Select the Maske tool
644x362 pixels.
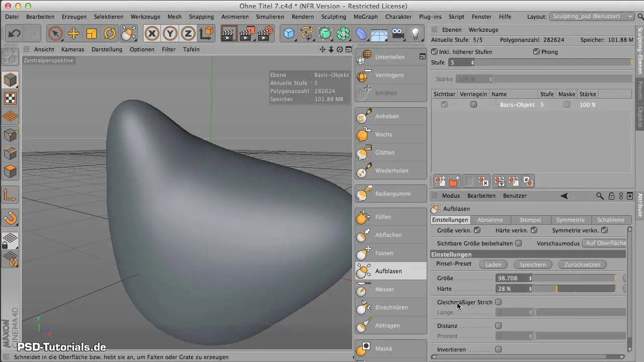[x=391, y=348]
